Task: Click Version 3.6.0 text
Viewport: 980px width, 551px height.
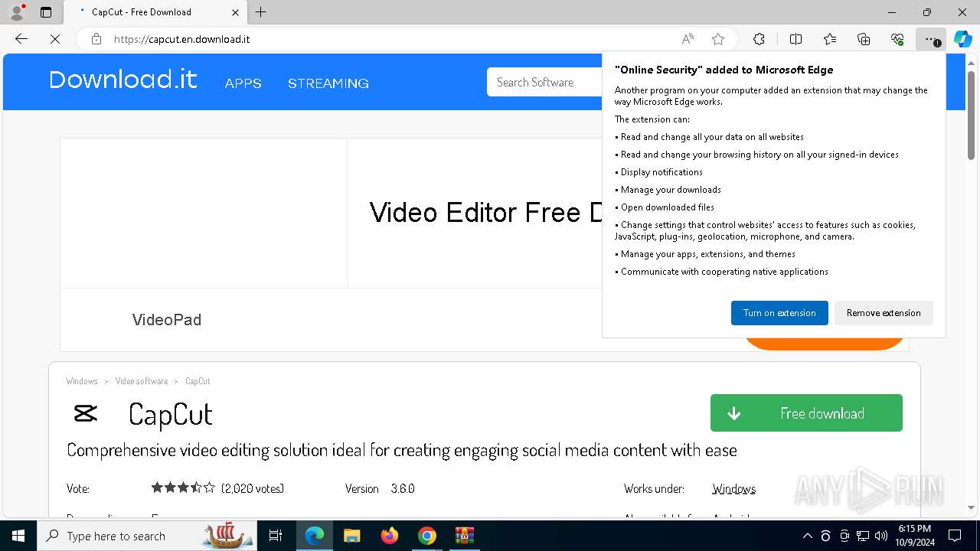Action: [380, 488]
